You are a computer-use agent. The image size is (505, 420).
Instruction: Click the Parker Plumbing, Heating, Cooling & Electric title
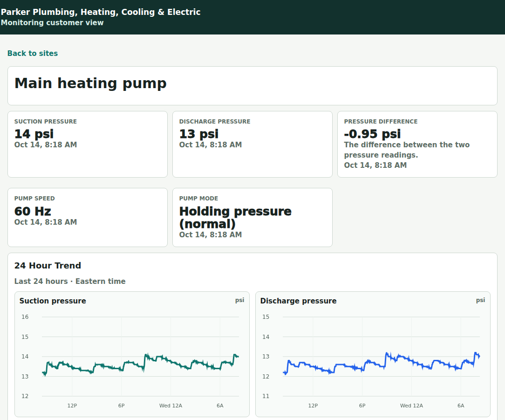[x=101, y=12]
